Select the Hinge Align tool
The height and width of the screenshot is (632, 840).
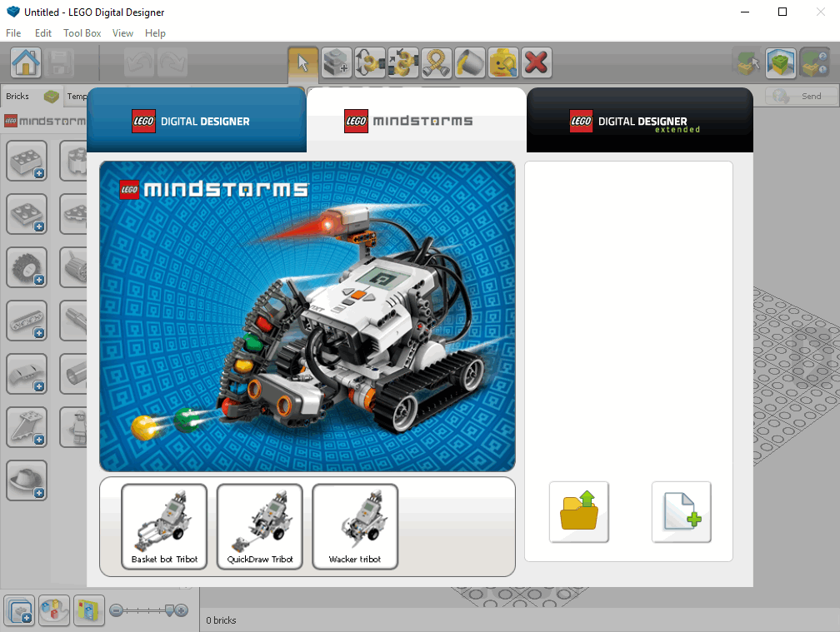tap(402, 62)
